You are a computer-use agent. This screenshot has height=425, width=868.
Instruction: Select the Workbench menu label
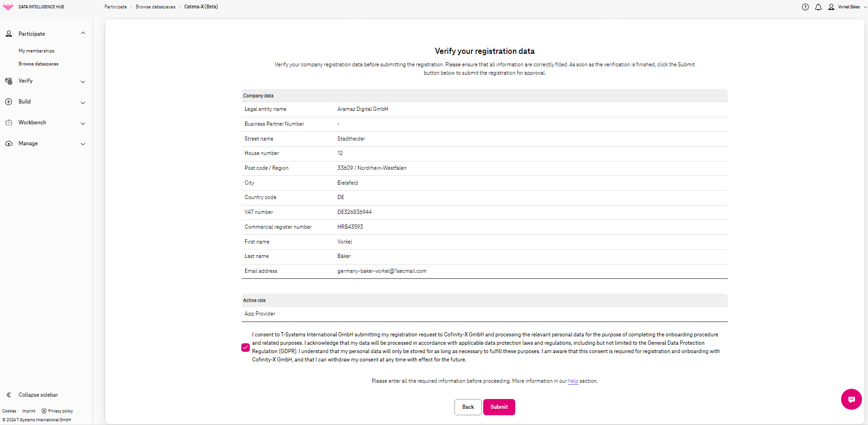pyautogui.click(x=32, y=122)
